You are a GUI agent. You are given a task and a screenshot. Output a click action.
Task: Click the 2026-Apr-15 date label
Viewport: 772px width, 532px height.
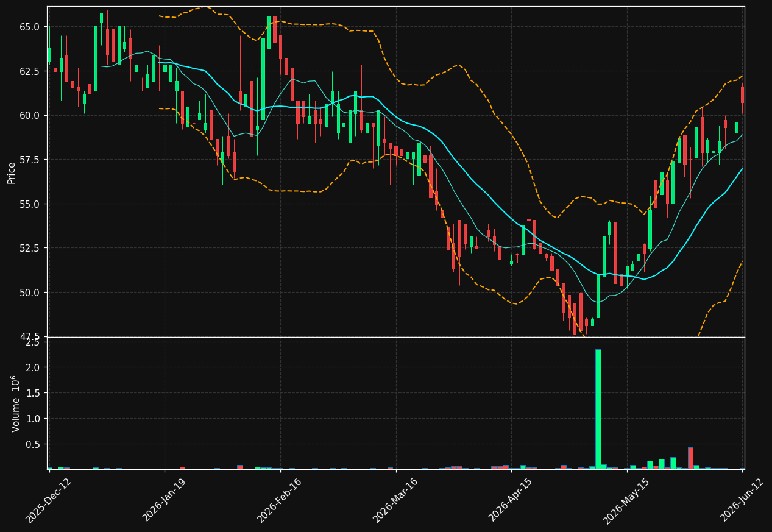[511, 500]
